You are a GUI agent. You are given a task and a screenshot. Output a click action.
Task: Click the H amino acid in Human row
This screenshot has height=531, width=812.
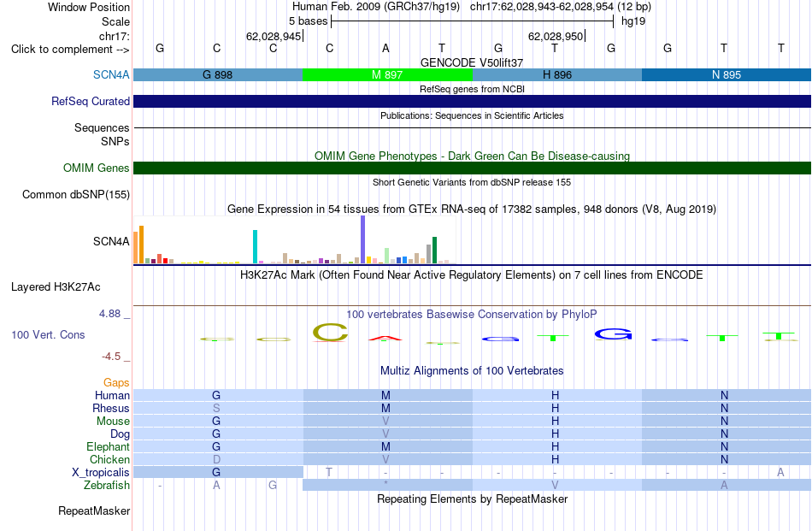pos(555,395)
